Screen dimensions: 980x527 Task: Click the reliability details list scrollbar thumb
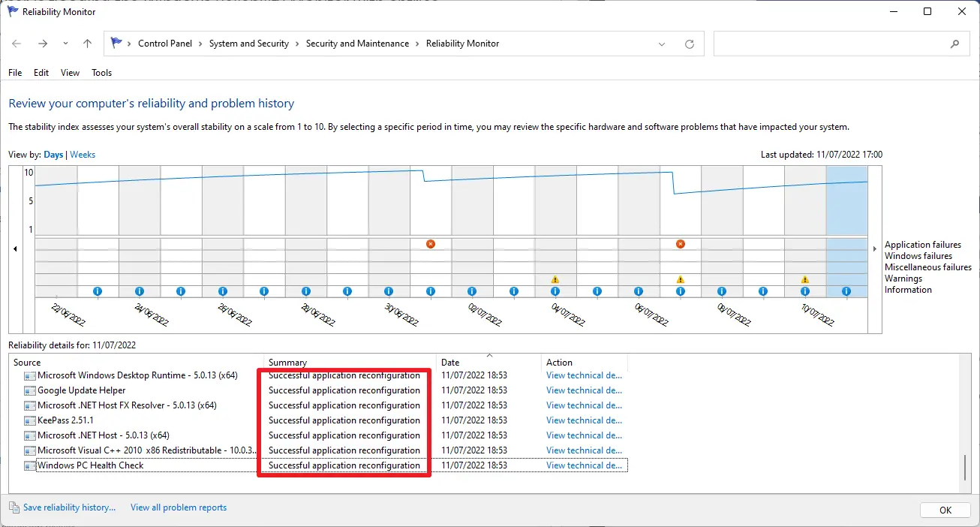[965, 468]
